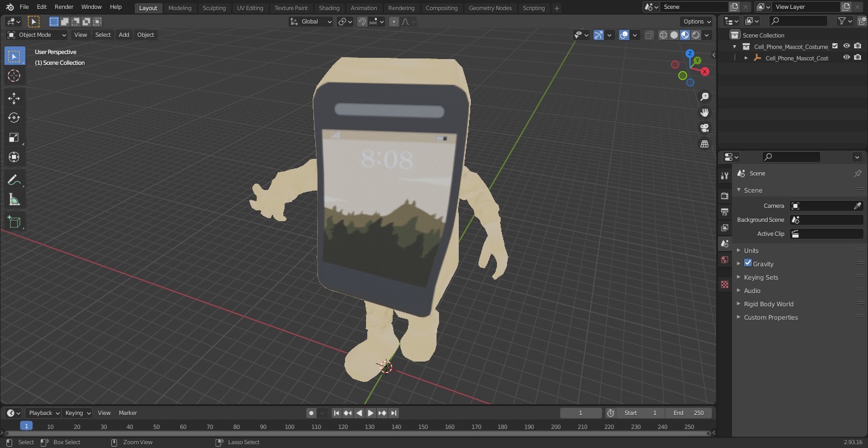Activate the Move tool
Image resolution: width=868 pixels, height=448 pixels.
[14, 98]
